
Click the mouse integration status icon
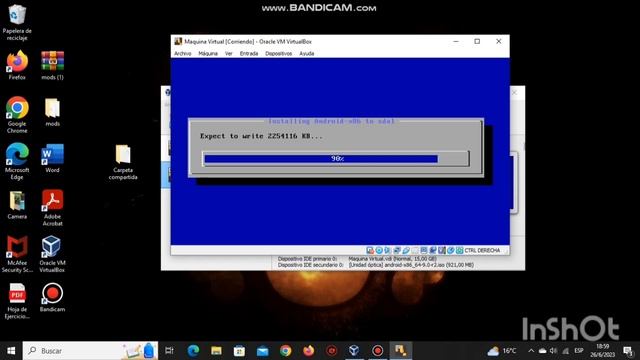click(x=451, y=250)
